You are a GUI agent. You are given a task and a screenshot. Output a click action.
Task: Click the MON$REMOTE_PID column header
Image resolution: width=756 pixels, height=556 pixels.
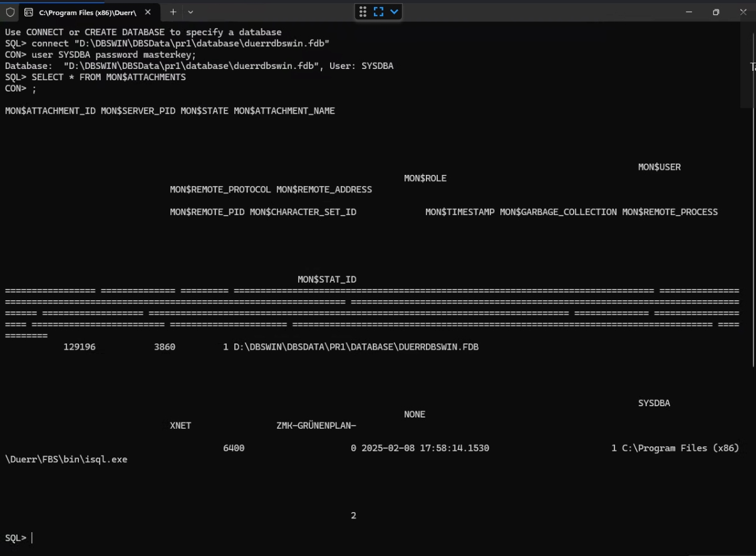[x=207, y=212]
